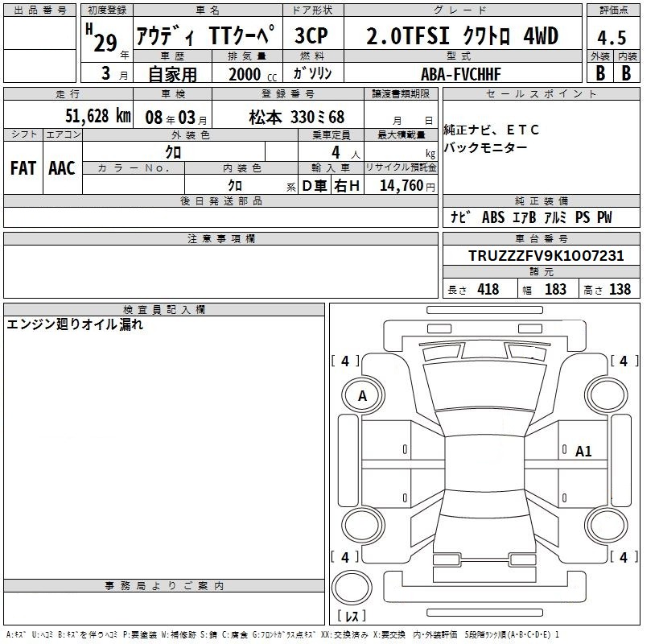Click the D車 import label
Image resolution: width=659 pixels, height=644 pixels.
point(315,185)
